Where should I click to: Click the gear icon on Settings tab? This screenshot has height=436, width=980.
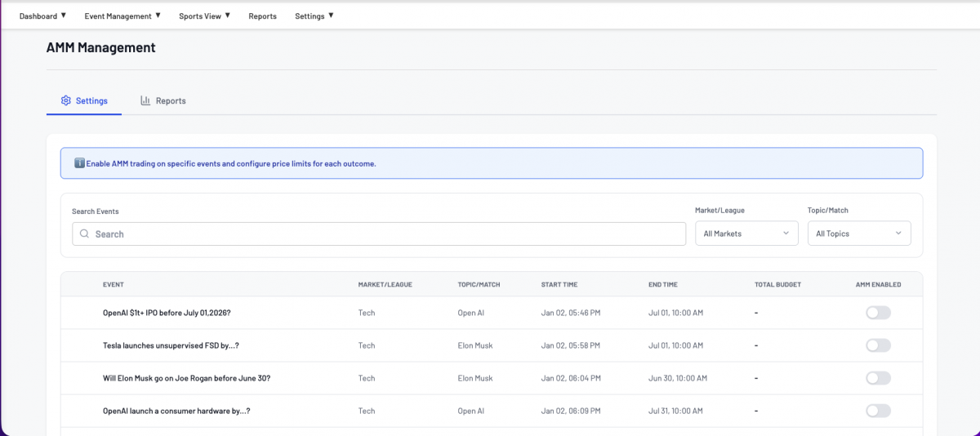pyautogui.click(x=66, y=101)
